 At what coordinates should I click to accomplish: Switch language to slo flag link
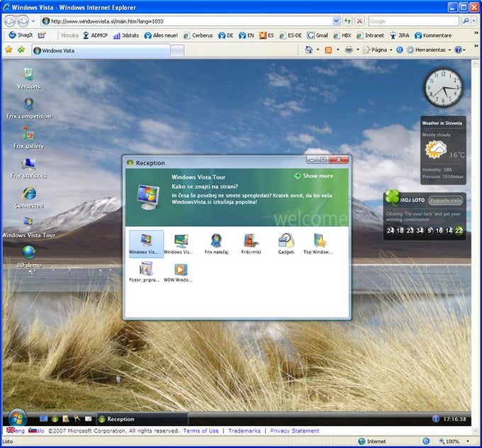coord(36,430)
